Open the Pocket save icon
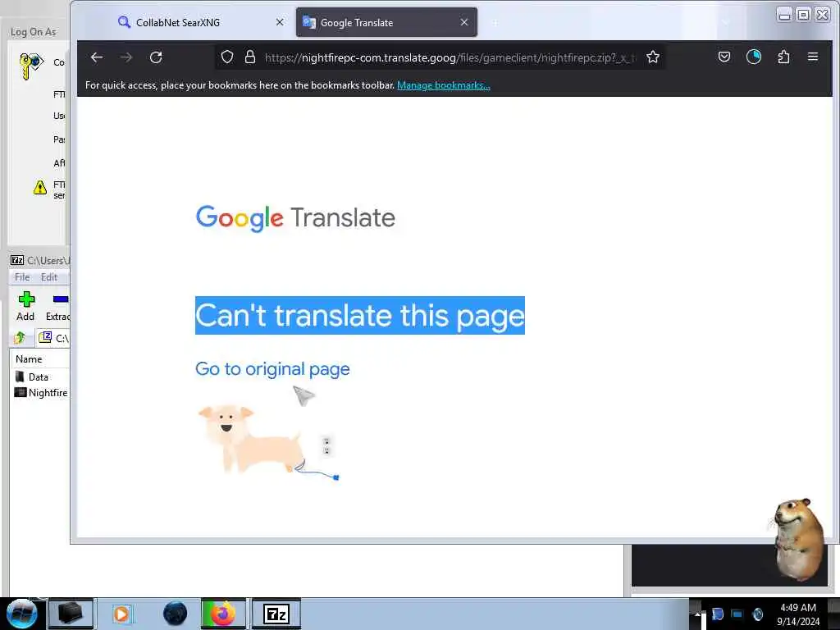 (x=724, y=57)
